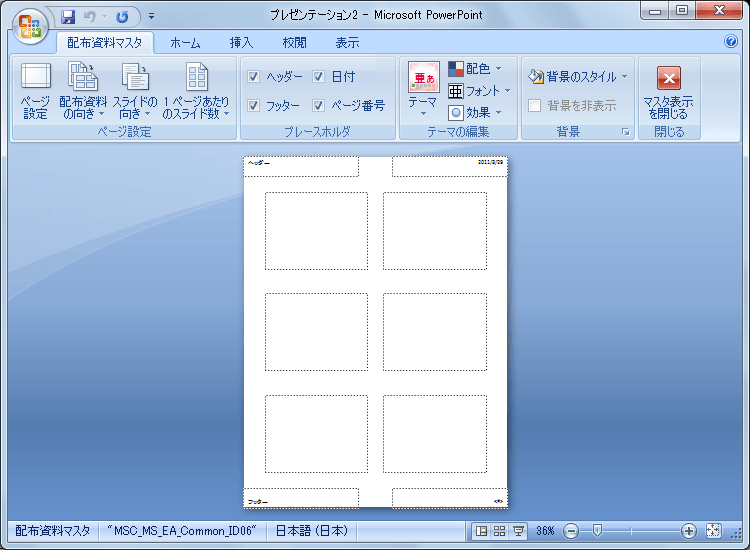Switch to ホーム tab

[x=185, y=43]
